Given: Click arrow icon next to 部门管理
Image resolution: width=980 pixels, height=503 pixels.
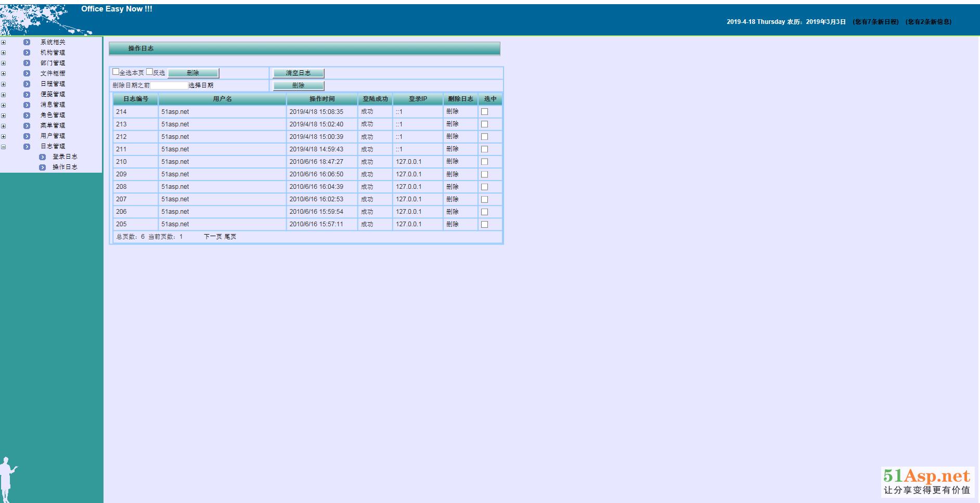Looking at the screenshot, I should tap(27, 63).
